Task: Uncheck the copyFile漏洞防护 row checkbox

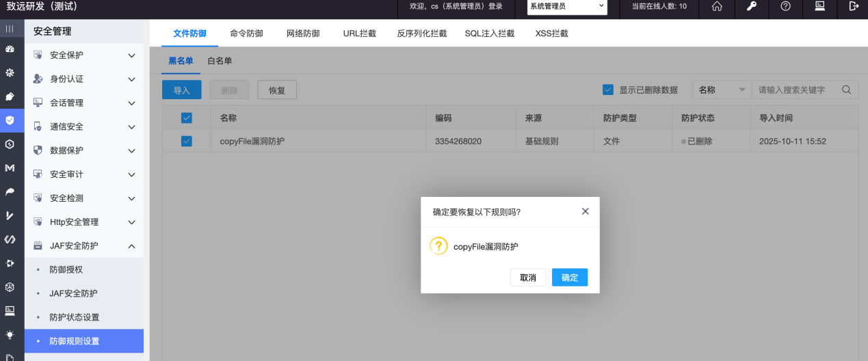Action: (x=186, y=142)
